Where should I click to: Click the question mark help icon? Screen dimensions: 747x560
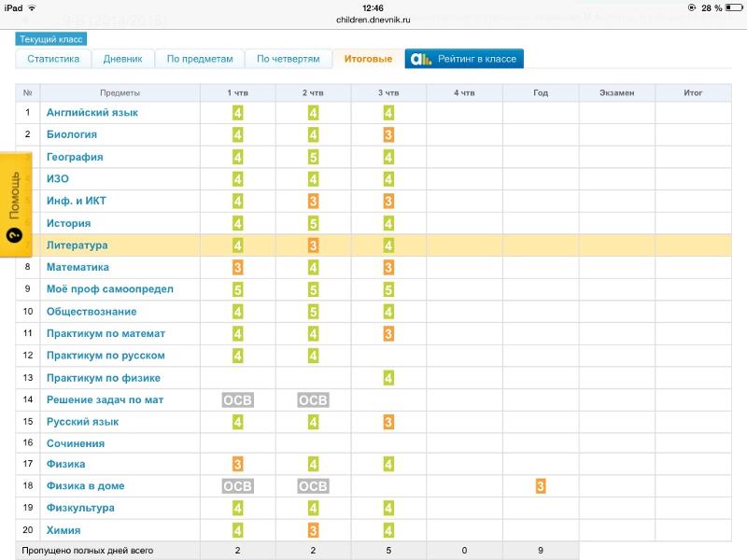click(15, 235)
